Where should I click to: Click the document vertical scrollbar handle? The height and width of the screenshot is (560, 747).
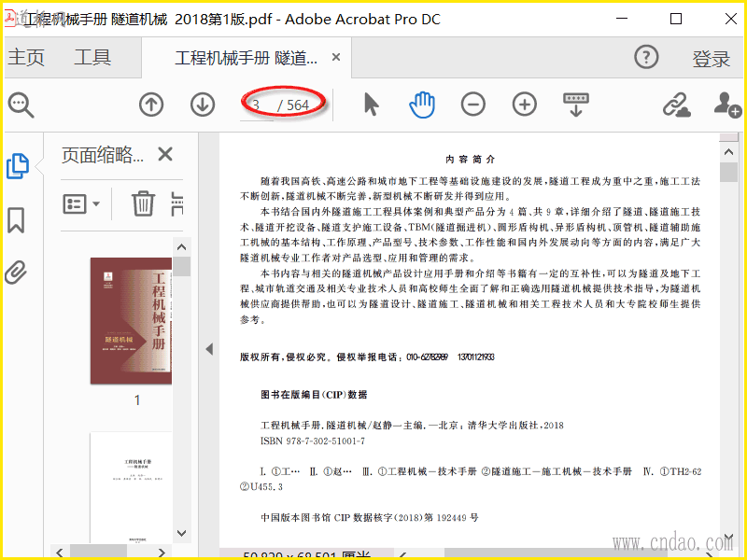coord(728,172)
